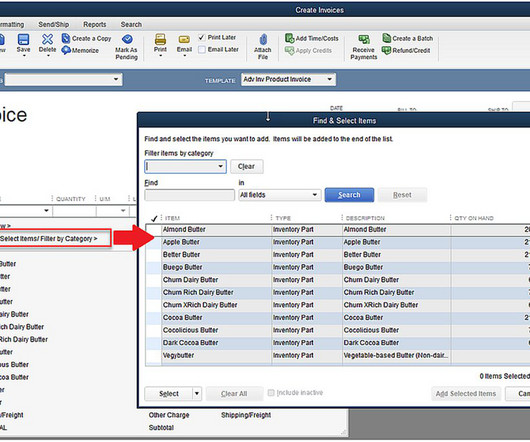Image resolution: width=530 pixels, height=442 pixels.
Task: Click the Add Selected Items button
Action: (466, 394)
